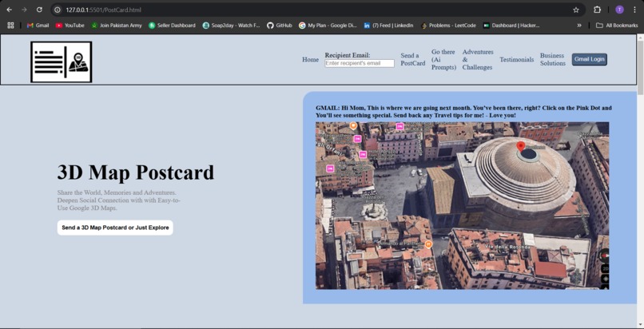This screenshot has width=644, height=329.
Task: Reload the PostCard.html page
Action: (39, 10)
